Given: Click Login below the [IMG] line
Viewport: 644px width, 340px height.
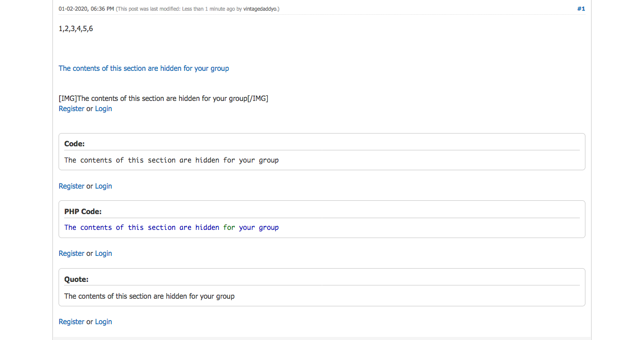Looking at the screenshot, I should pos(103,109).
